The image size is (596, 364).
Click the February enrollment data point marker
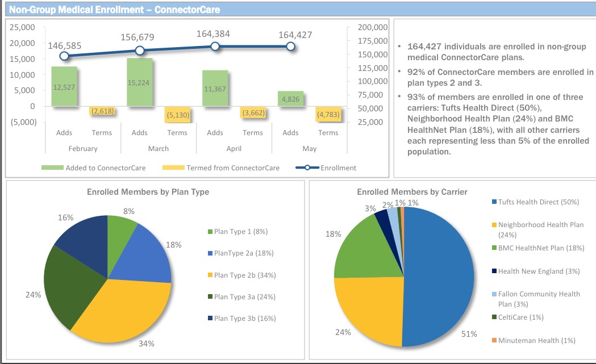coord(64,56)
